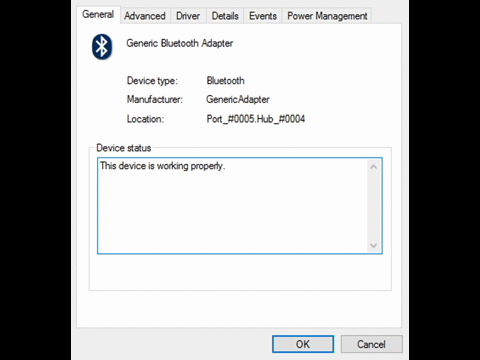The height and width of the screenshot is (360, 480).
Task: Click the Manufacturer: label
Action: [x=155, y=99]
